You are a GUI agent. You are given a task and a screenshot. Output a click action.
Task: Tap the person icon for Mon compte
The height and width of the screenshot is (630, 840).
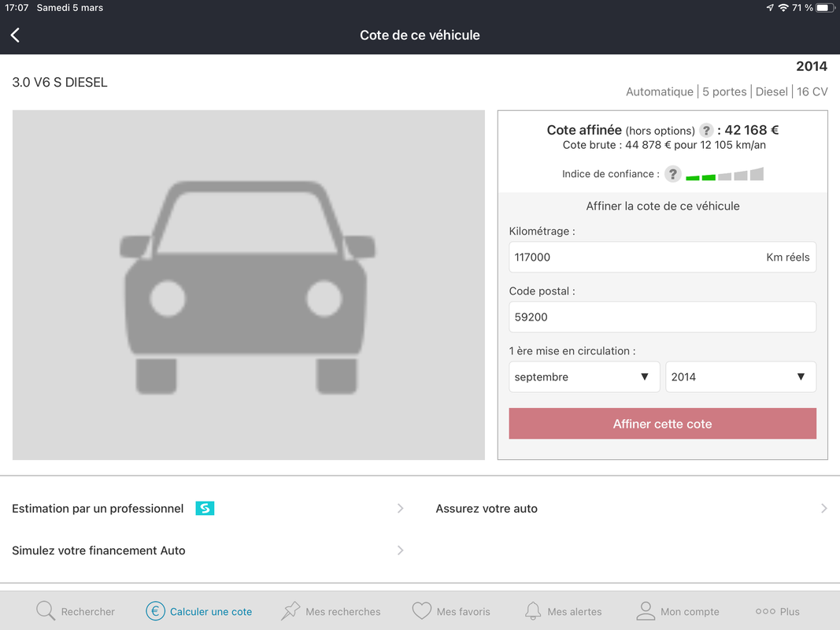coord(646,611)
